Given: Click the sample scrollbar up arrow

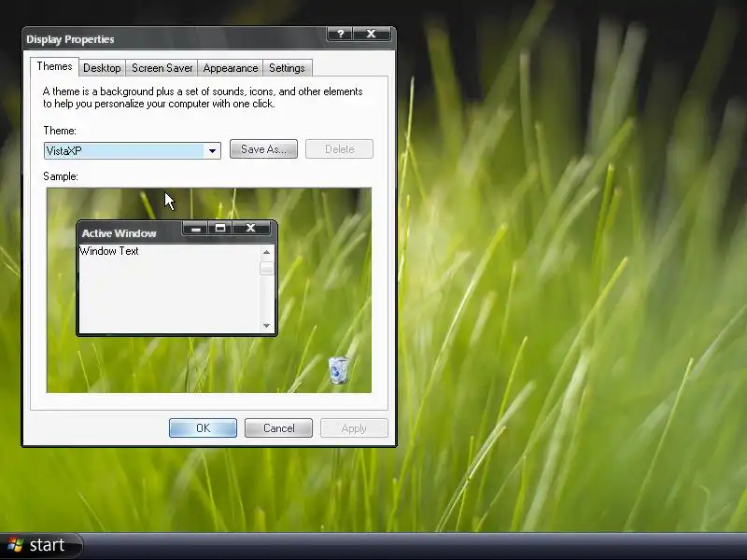Looking at the screenshot, I should (x=266, y=252).
